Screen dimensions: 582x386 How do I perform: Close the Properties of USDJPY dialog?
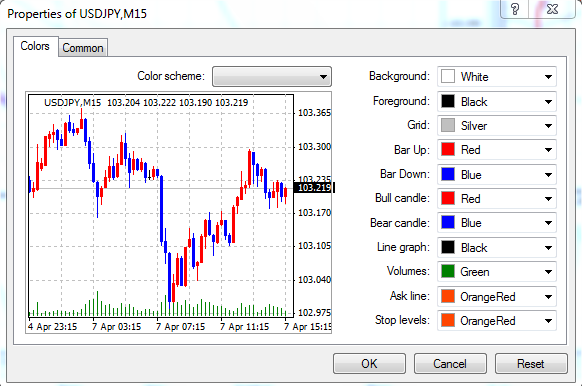[x=552, y=9]
